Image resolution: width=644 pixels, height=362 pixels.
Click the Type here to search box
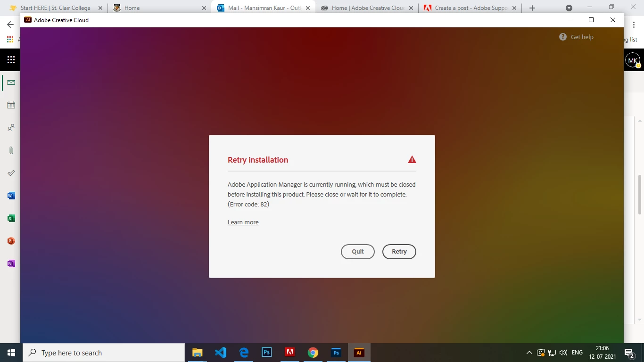pos(103,353)
